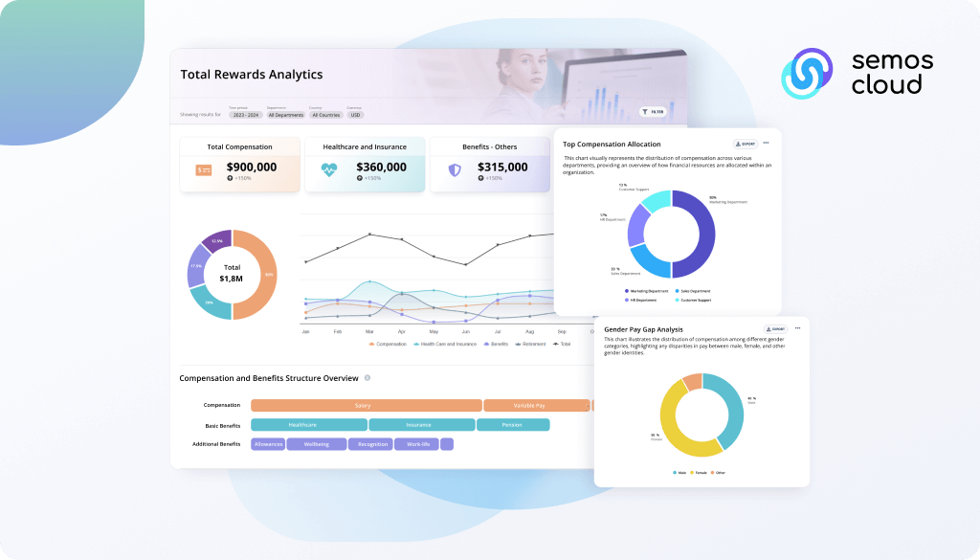
Task: Select the Recognition bar in Additional Benefits
Action: pos(370,444)
